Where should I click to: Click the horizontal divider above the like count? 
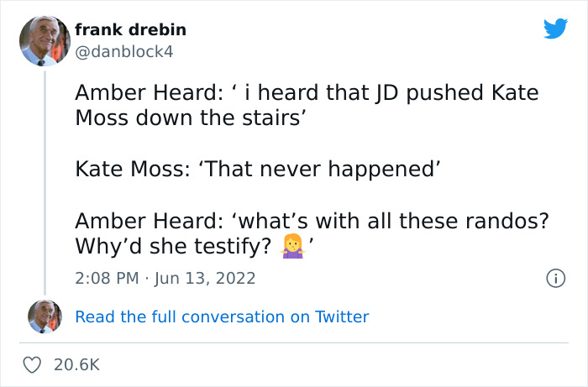click(294, 343)
